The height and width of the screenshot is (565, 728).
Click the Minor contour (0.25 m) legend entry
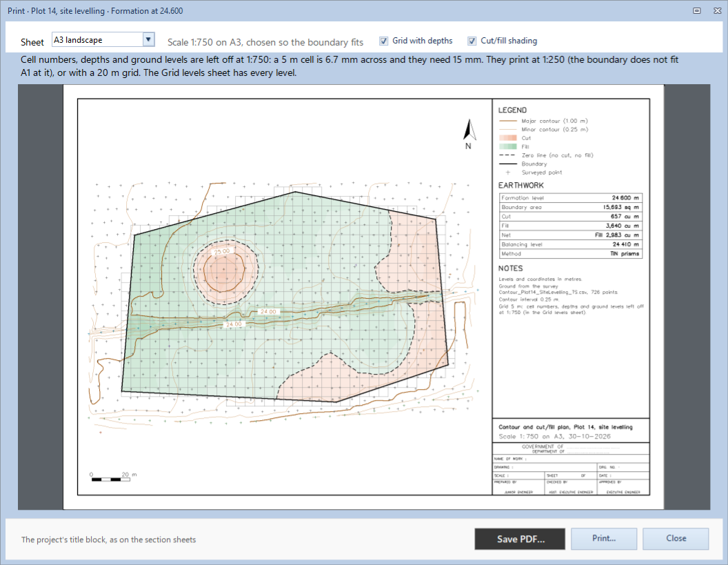point(544,130)
